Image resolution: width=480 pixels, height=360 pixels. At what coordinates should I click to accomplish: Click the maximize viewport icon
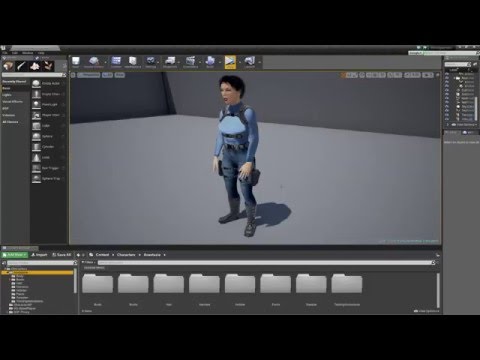coord(437,75)
